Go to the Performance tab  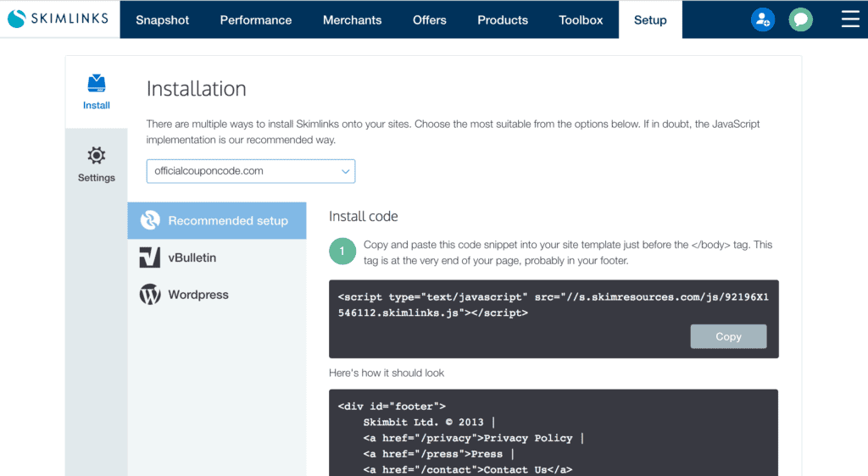tap(256, 19)
